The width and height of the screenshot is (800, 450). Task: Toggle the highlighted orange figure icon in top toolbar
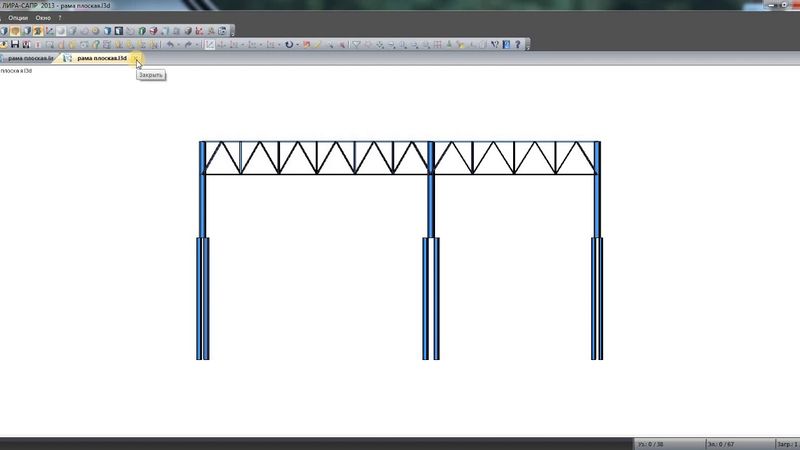(38, 31)
